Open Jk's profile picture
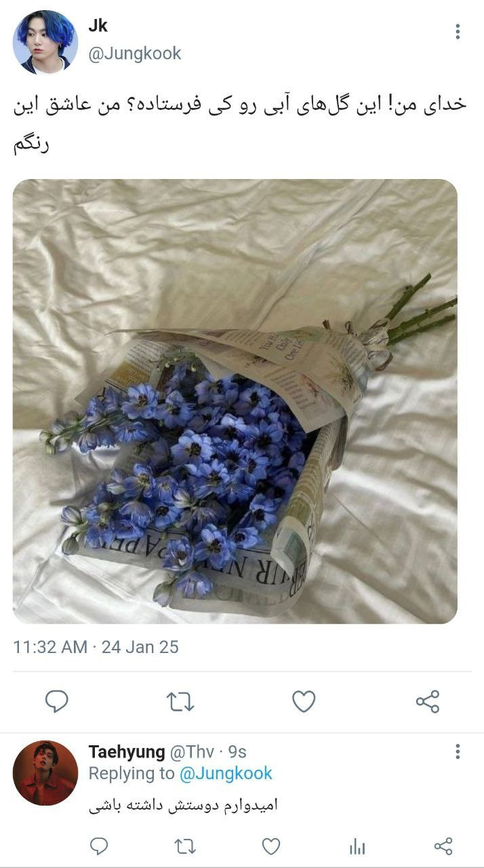The height and width of the screenshot is (868, 484). (45, 42)
